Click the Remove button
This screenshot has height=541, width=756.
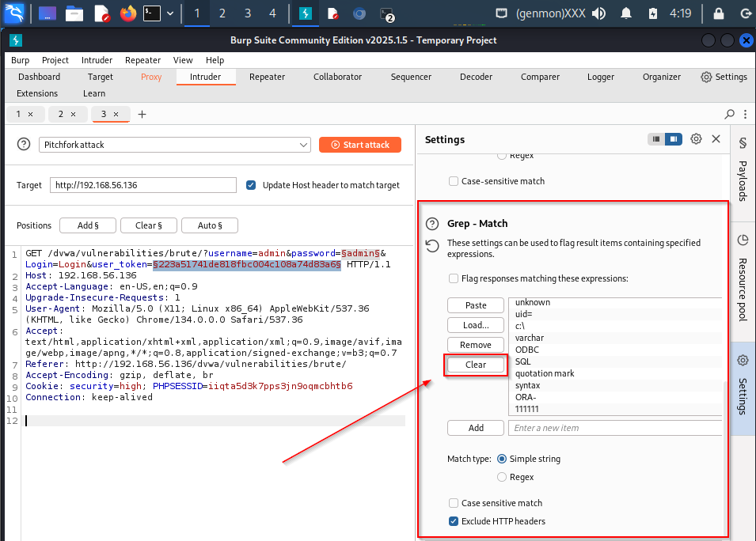click(x=476, y=345)
